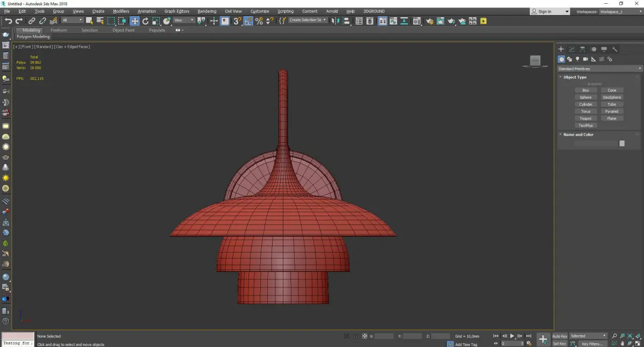Toggle Angle Snap in the main toolbar
The width and height of the screenshot is (644, 347).
coord(248,21)
